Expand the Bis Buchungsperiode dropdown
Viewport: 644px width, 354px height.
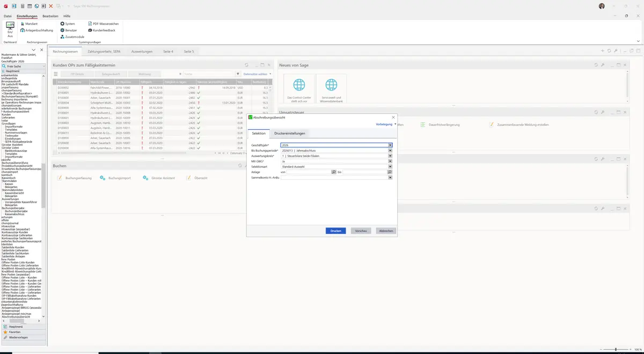390,150
